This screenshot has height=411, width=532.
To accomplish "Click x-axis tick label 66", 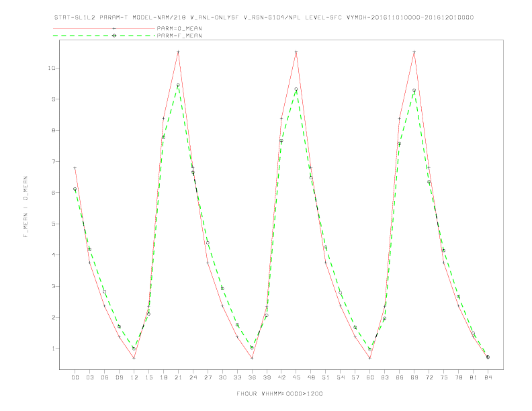I will pos(400,377).
